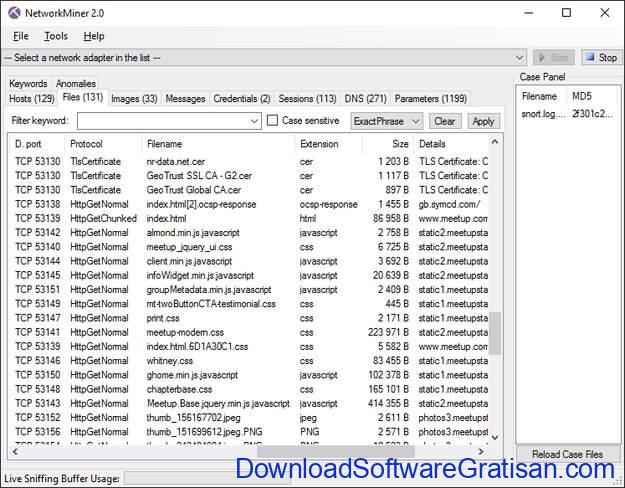Sort by the Details column header

click(450, 144)
